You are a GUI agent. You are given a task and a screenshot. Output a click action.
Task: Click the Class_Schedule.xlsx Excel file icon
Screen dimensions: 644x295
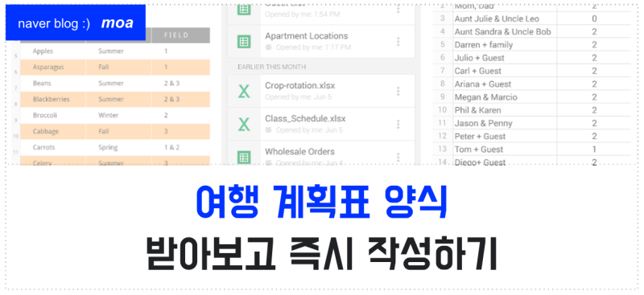[244, 125]
